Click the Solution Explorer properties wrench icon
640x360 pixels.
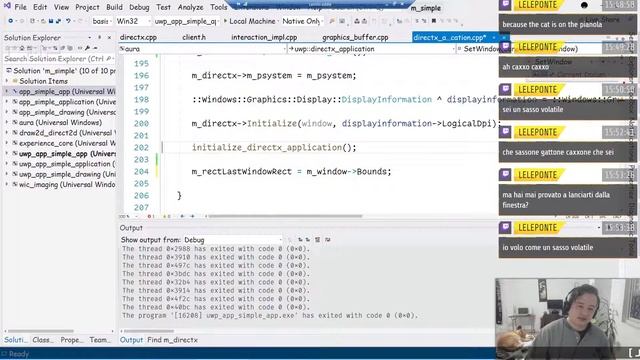coord(87,48)
